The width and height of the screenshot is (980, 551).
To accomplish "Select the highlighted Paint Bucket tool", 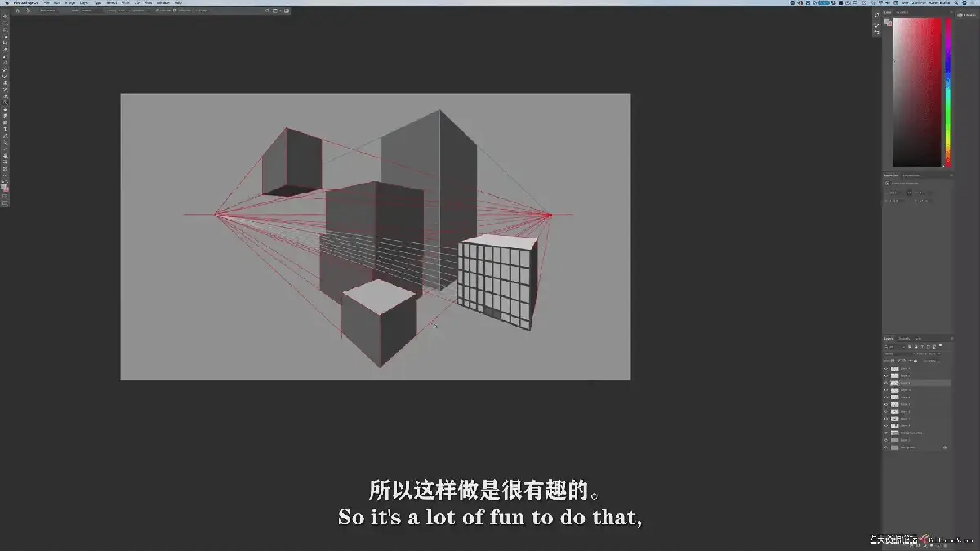I will (x=4, y=103).
